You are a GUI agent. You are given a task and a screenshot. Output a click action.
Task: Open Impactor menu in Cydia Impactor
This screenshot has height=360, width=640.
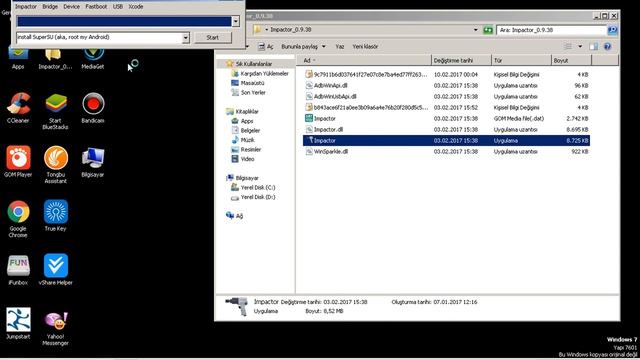click(x=26, y=7)
